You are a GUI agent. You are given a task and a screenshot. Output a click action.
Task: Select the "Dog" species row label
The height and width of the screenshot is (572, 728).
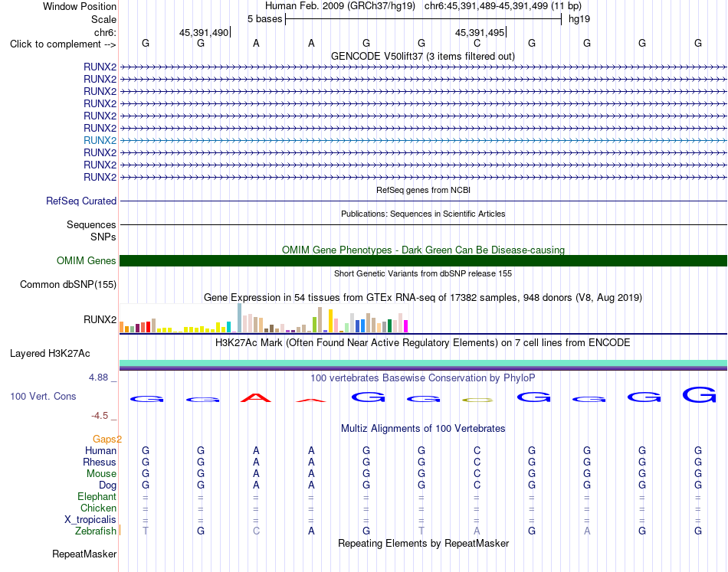[107, 485]
